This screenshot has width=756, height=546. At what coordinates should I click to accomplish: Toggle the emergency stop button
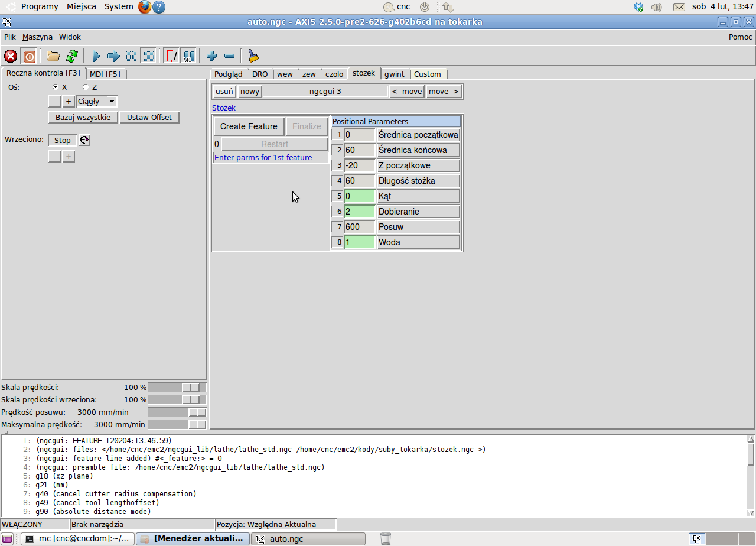tap(11, 56)
